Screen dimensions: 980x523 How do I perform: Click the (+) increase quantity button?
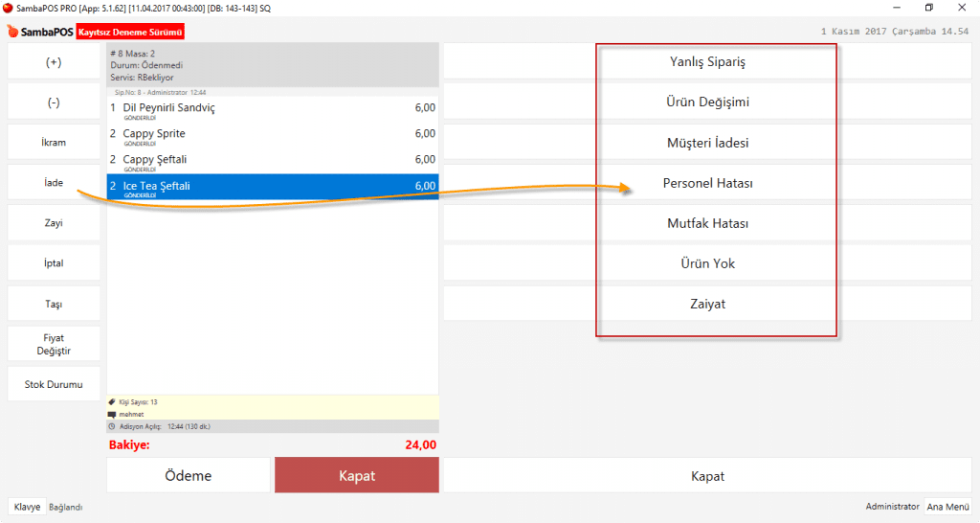tap(54, 62)
